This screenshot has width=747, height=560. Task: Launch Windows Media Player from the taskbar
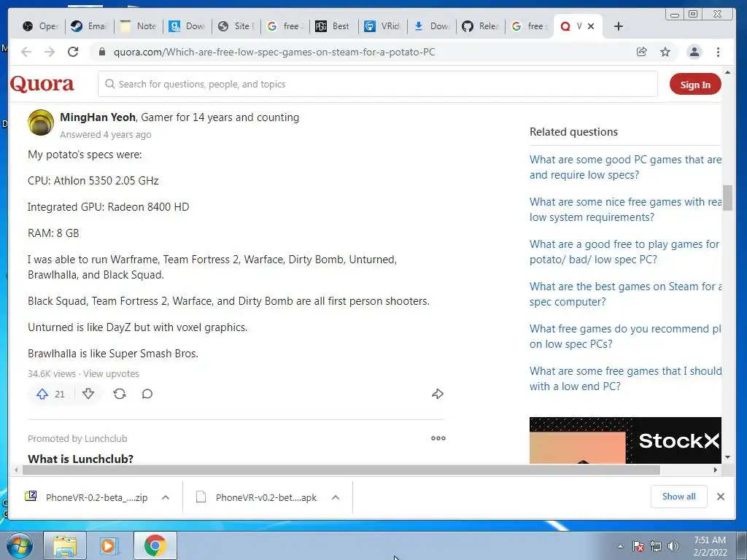pos(109,545)
